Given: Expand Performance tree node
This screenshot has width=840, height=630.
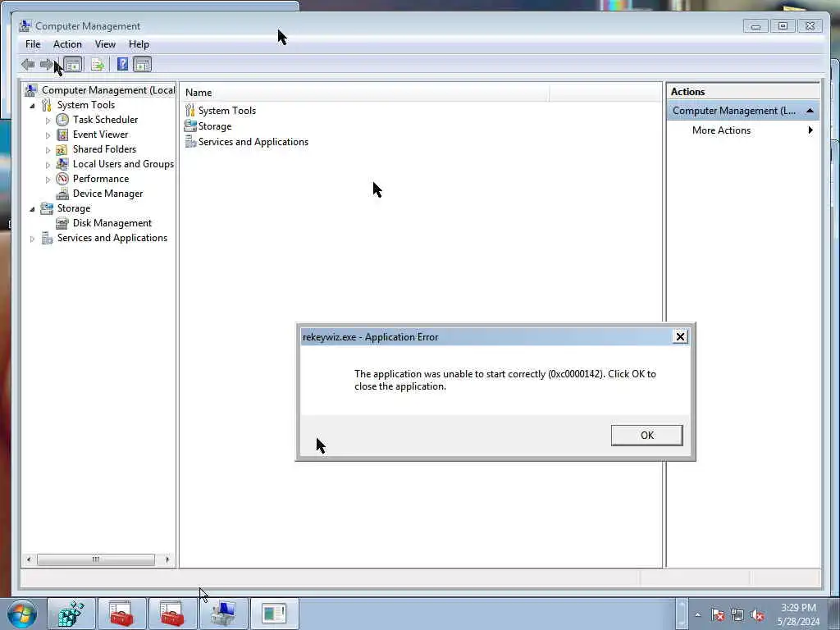Looking at the screenshot, I should [48, 180].
